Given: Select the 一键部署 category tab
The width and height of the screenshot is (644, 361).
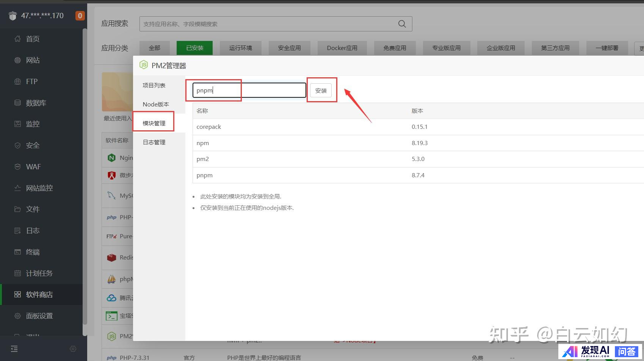Looking at the screenshot, I should coord(607,48).
